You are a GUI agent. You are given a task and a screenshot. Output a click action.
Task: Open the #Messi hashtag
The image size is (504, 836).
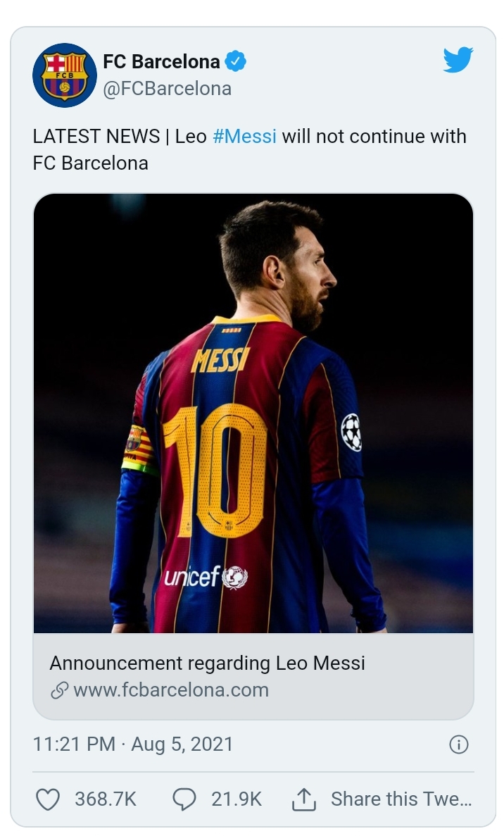tap(244, 136)
